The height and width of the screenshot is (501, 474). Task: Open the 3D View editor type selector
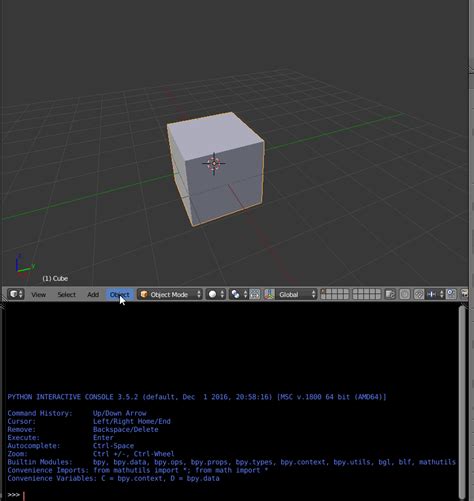pos(15,294)
